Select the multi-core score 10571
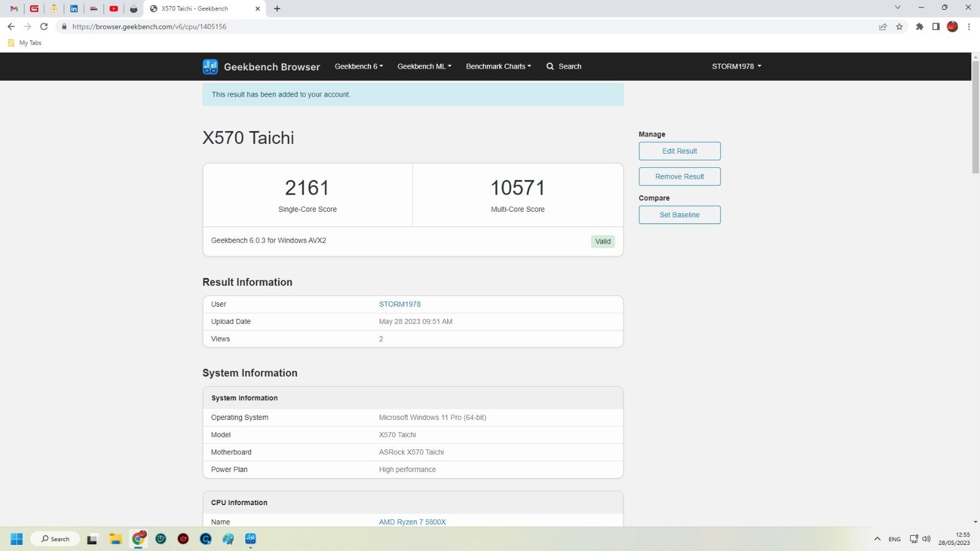The width and height of the screenshot is (980, 551). [518, 188]
